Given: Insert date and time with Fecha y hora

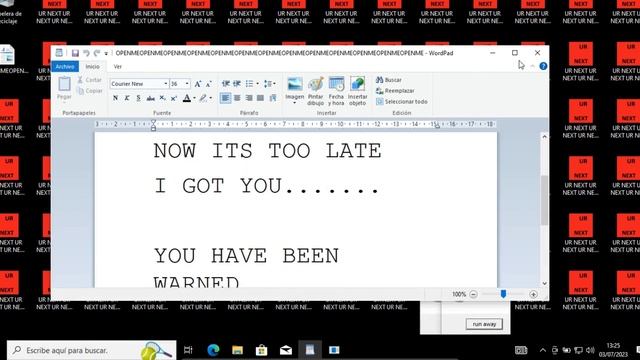Looking at the screenshot, I should coord(336,84).
